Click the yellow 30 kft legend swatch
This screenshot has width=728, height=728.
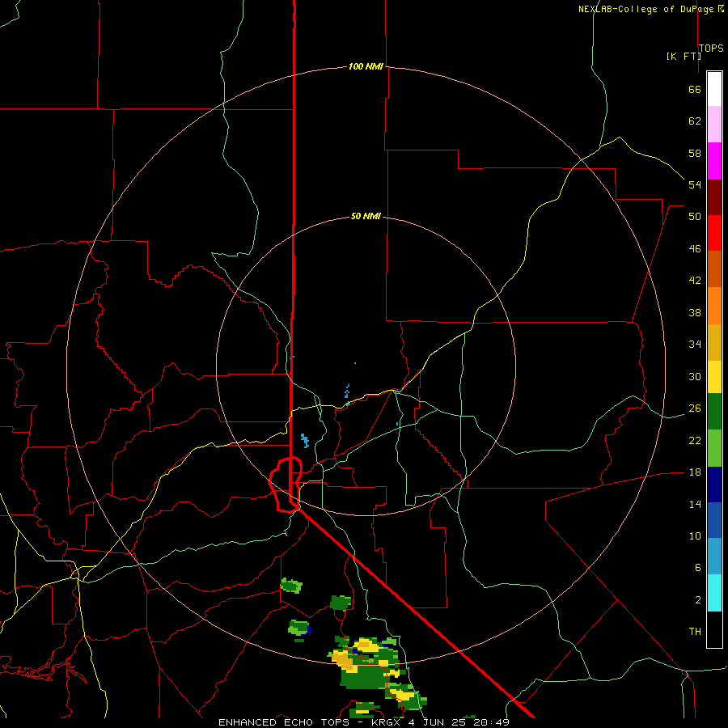tap(714, 376)
